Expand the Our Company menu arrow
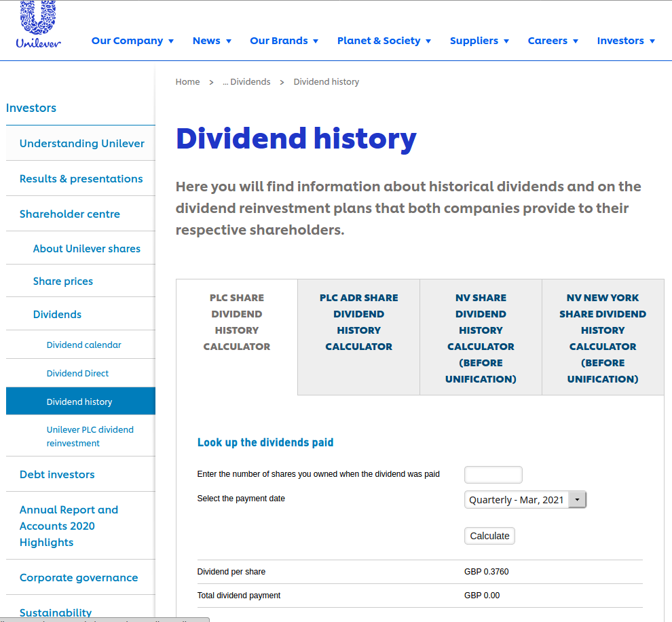This screenshot has height=622, width=672. click(171, 41)
